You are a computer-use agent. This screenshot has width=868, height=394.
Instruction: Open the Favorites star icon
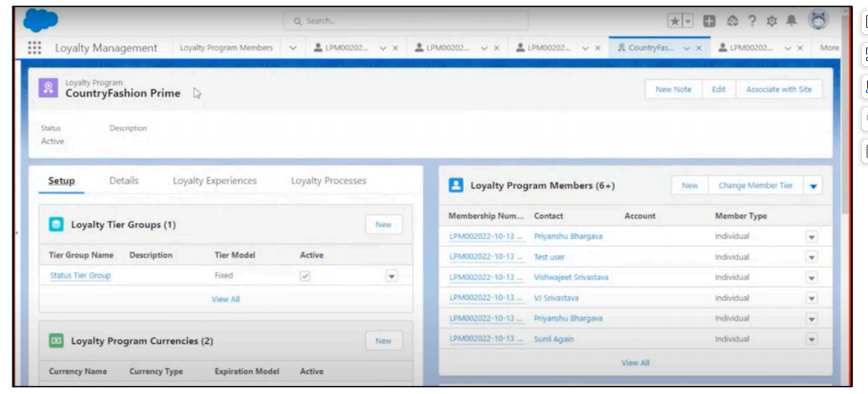point(676,21)
